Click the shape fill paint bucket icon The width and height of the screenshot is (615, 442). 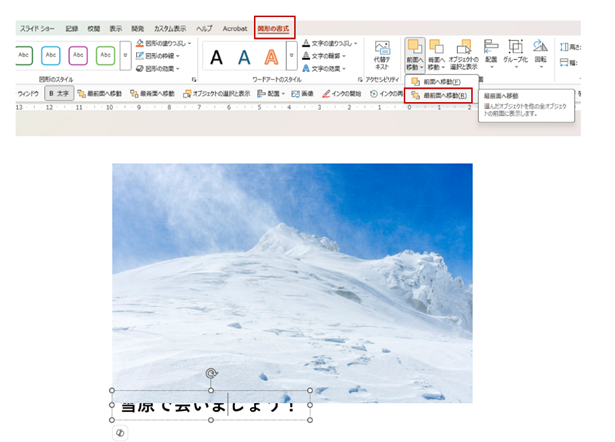click(x=140, y=43)
